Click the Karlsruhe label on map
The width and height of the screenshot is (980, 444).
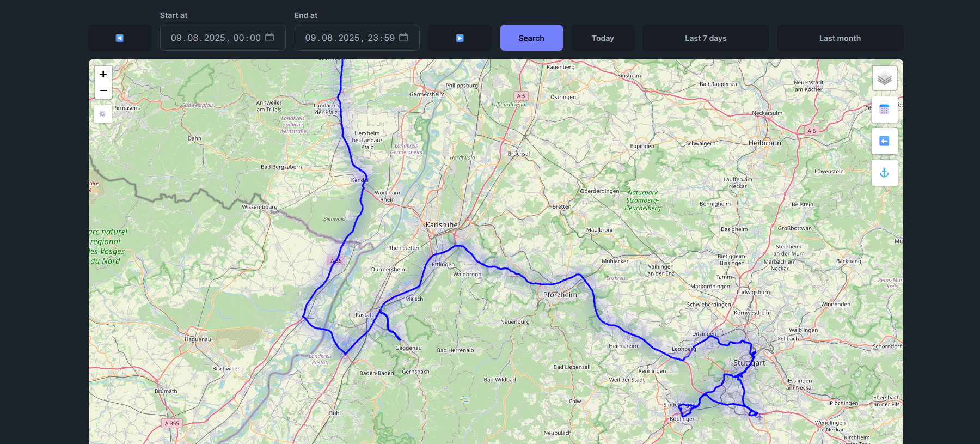pyautogui.click(x=442, y=224)
